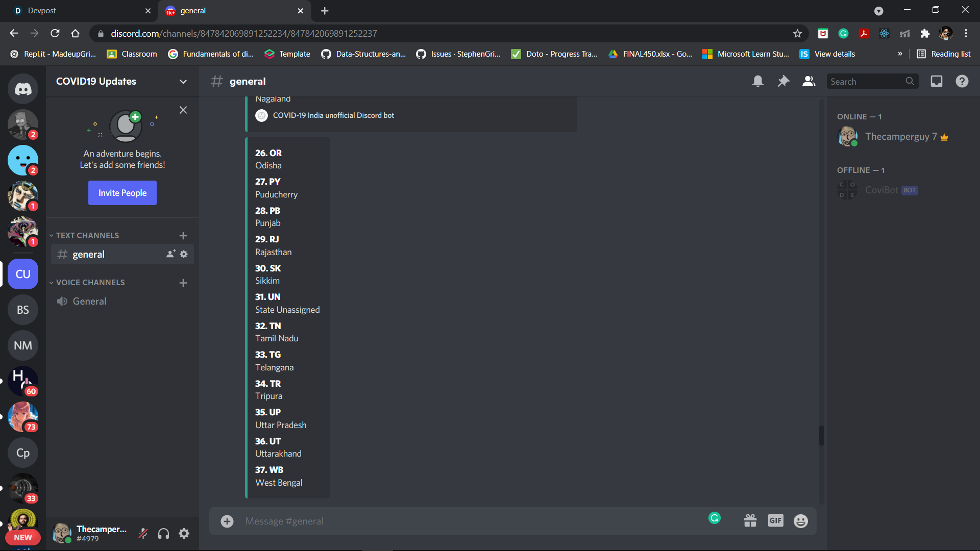
Task: Toggle headphones deafen in user panel
Action: pos(163,534)
